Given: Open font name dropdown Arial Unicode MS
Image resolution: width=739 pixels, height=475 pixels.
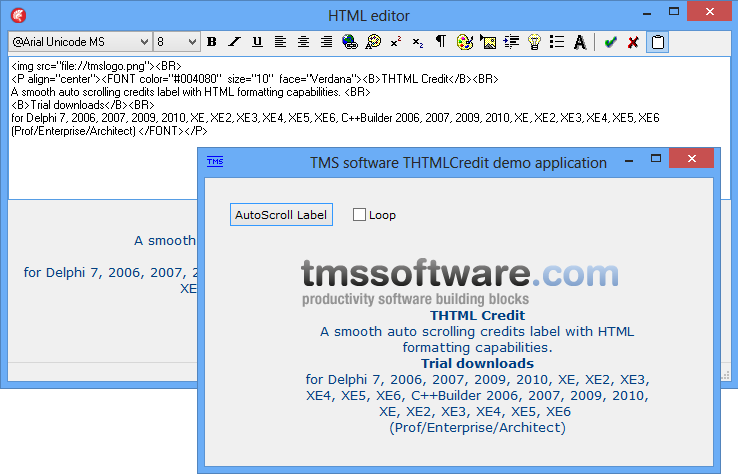Looking at the screenshot, I should pos(80,42).
